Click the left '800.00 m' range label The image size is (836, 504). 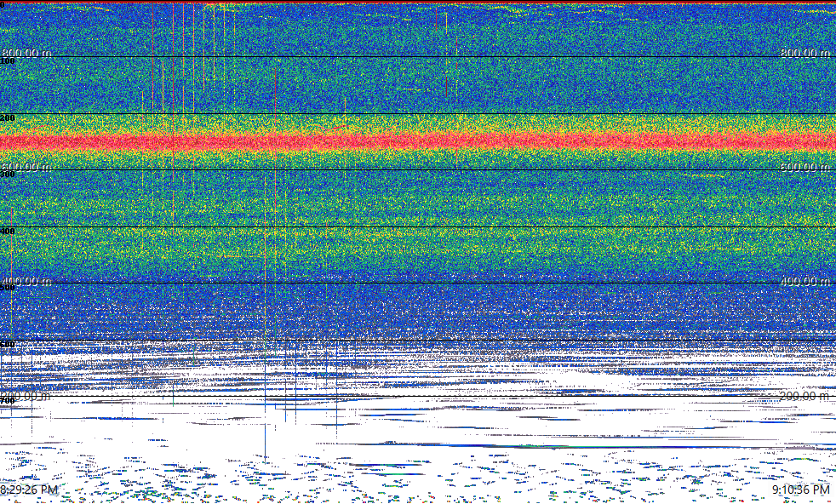[x=26, y=53]
